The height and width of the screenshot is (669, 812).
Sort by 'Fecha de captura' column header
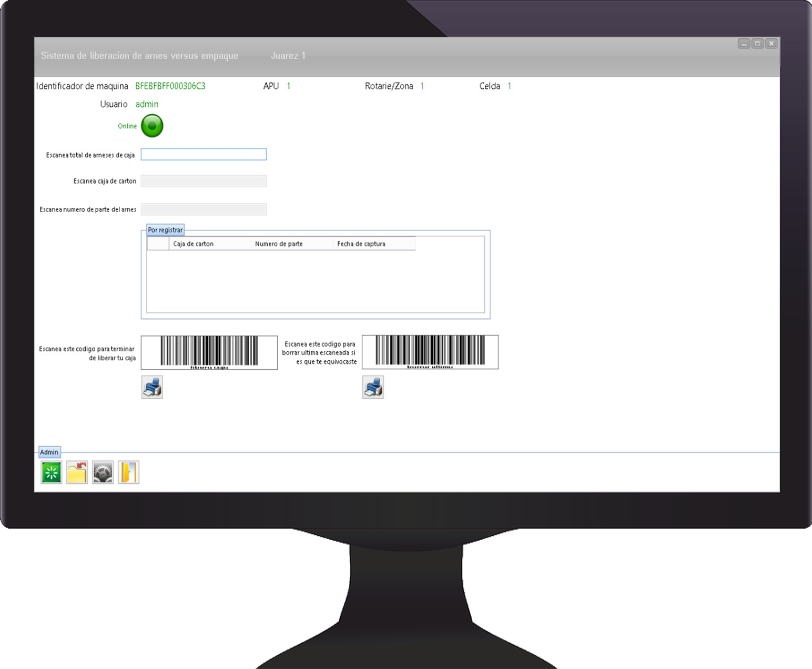pos(374,244)
